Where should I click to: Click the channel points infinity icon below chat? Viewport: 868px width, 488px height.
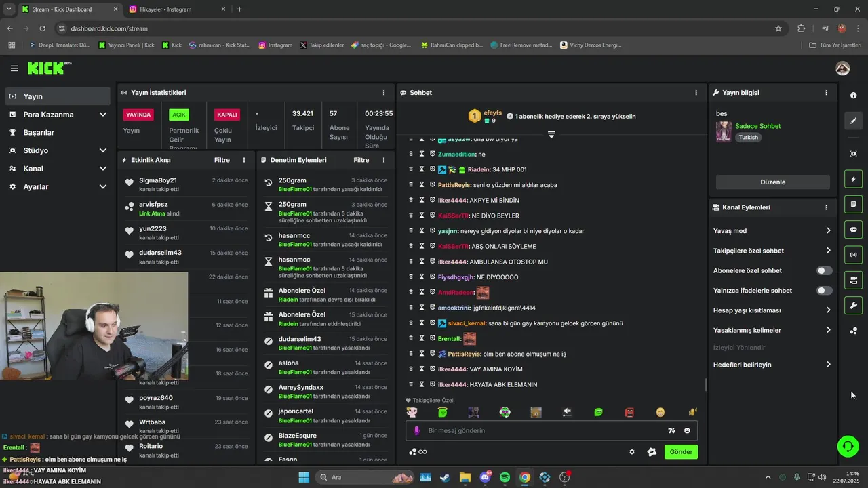point(418,452)
